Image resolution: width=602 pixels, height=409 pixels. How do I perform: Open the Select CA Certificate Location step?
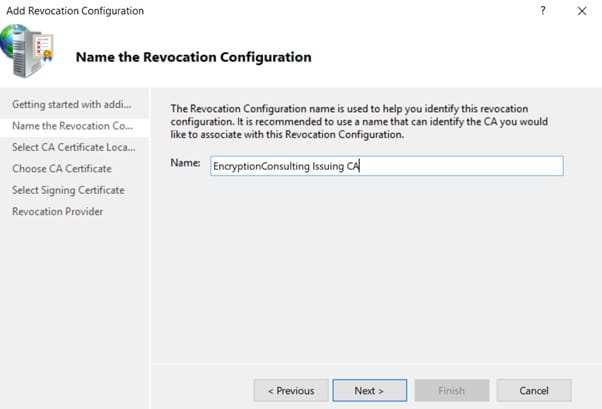tap(70, 147)
